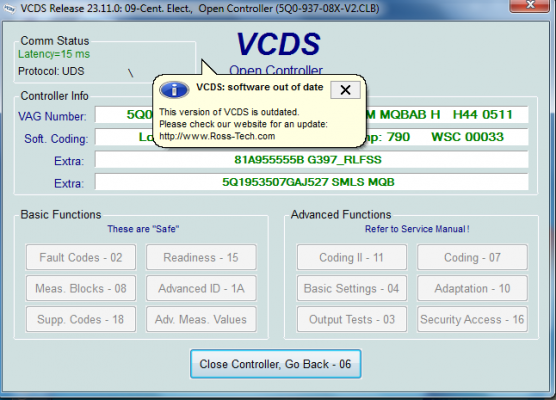Dismiss the software out of date balloon
The width and height of the screenshot is (556, 400).
click(345, 90)
